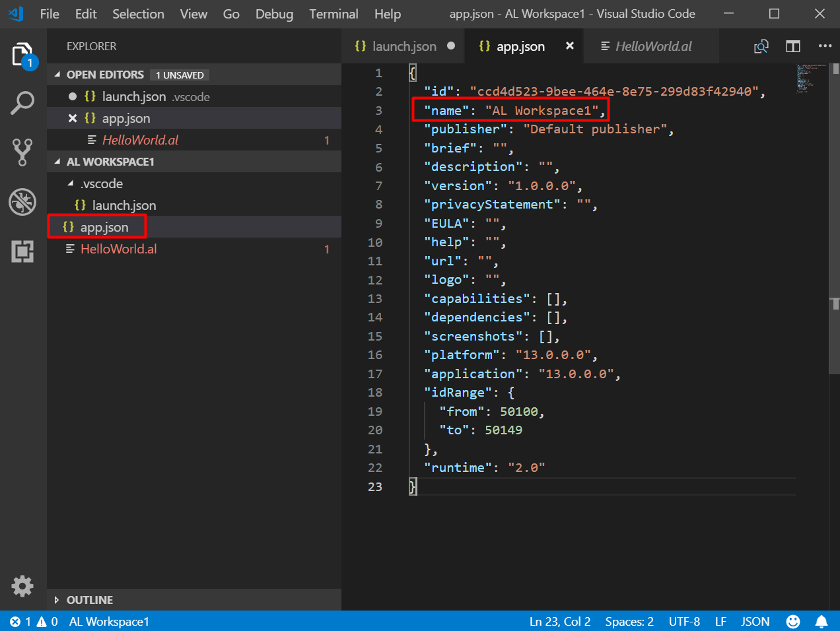Viewport: 840px width, 631px height.
Task: Collapse the AL WORKSPACE1 folder tree
Action: (x=58, y=162)
